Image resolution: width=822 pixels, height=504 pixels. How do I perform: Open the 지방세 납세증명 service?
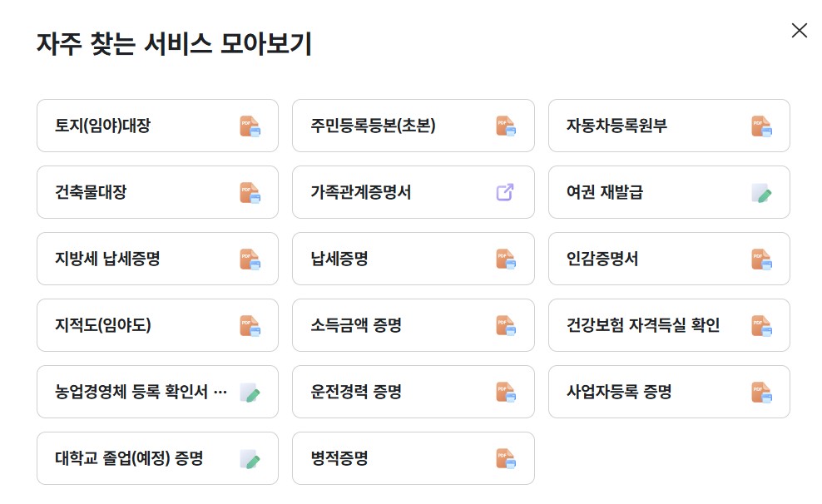[x=156, y=259]
